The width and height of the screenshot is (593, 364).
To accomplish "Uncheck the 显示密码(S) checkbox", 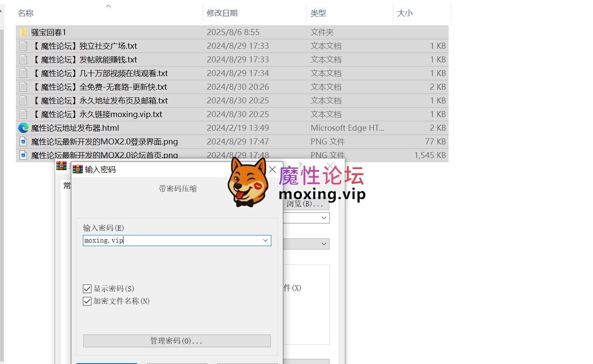I will coord(87,289).
